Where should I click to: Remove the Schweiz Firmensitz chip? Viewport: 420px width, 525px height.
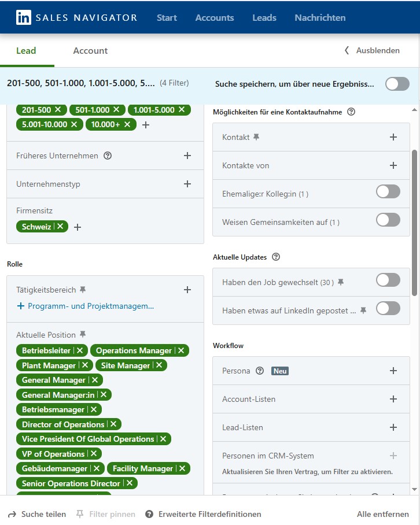(x=60, y=226)
